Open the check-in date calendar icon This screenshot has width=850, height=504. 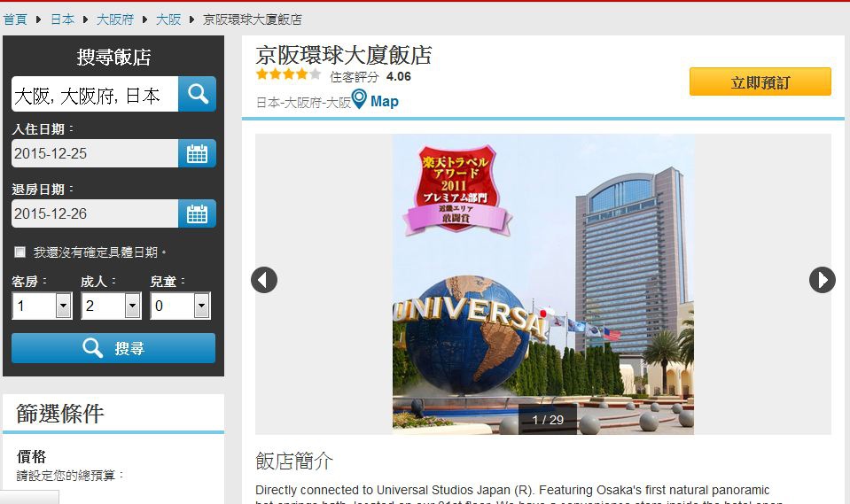(197, 153)
